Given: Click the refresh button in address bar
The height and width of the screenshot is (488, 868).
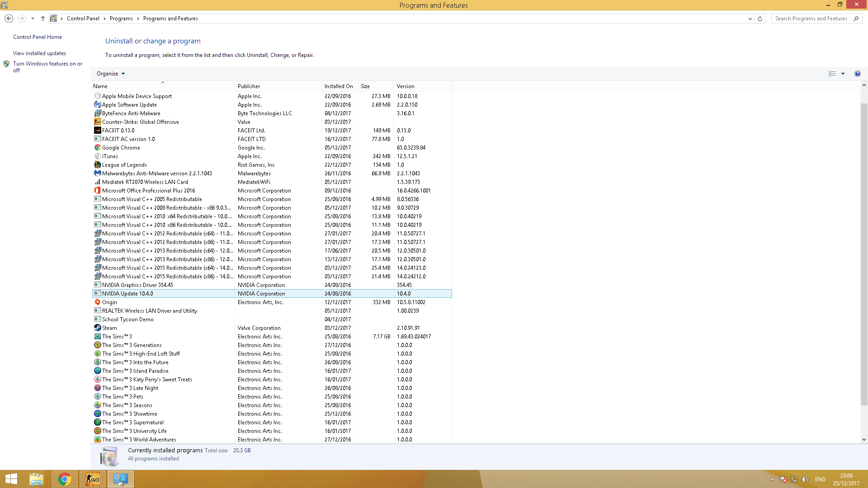Looking at the screenshot, I should tap(760, 19).
